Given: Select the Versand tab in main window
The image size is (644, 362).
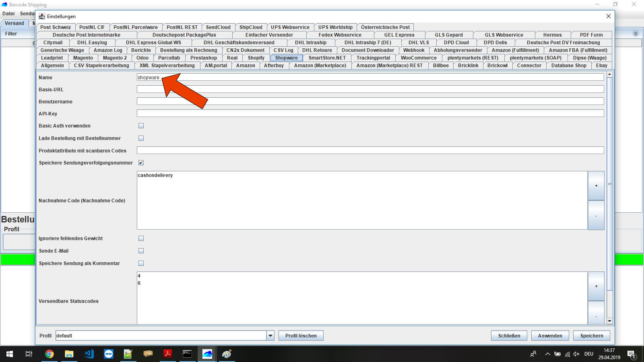Looking at the screenshot, I should point(14,23).
